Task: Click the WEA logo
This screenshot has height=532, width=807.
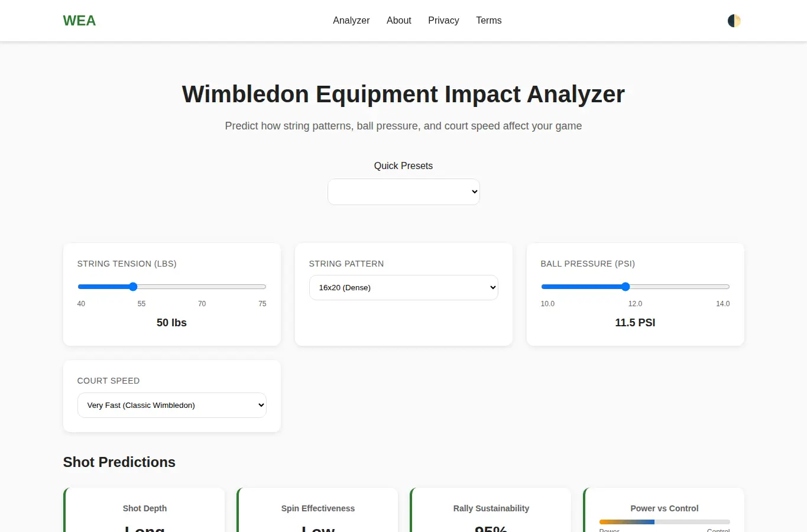Action: [79, 21]
